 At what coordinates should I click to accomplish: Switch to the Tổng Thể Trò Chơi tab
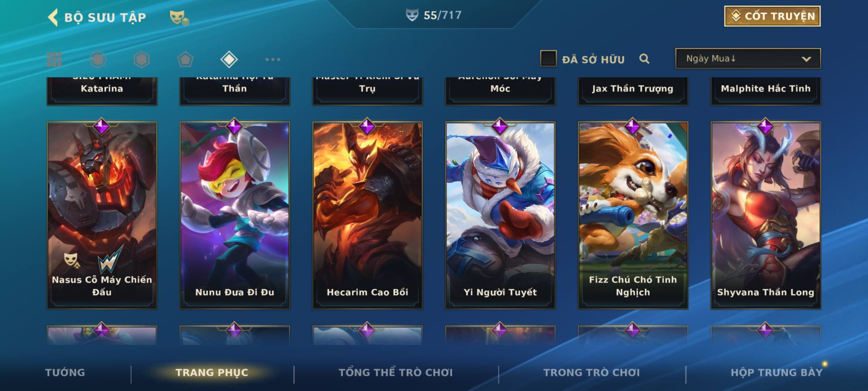pos(396,373)
